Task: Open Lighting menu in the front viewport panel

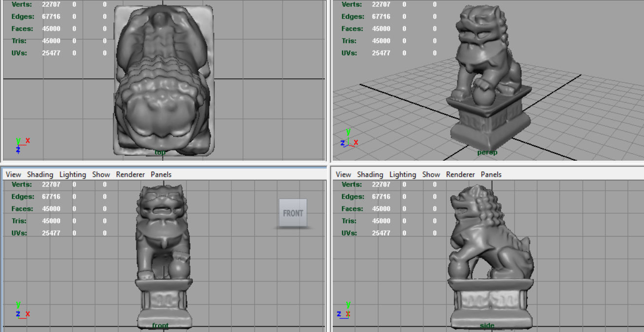Action: [73, 174]
